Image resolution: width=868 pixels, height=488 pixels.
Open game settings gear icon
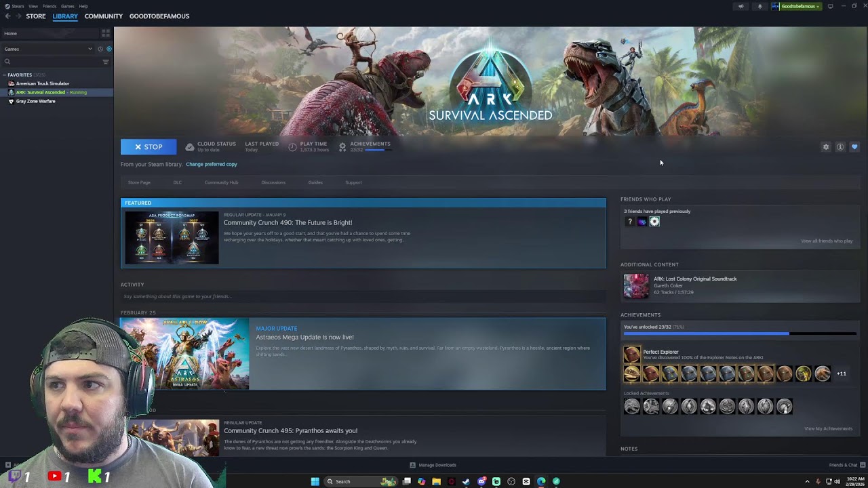tap(826, 147)
